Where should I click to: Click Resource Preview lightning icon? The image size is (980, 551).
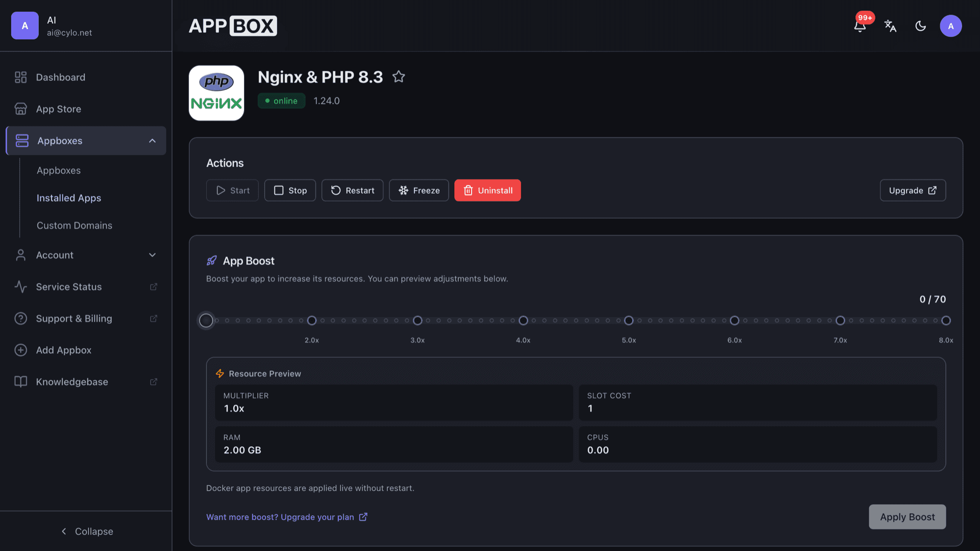coord(220,373)
